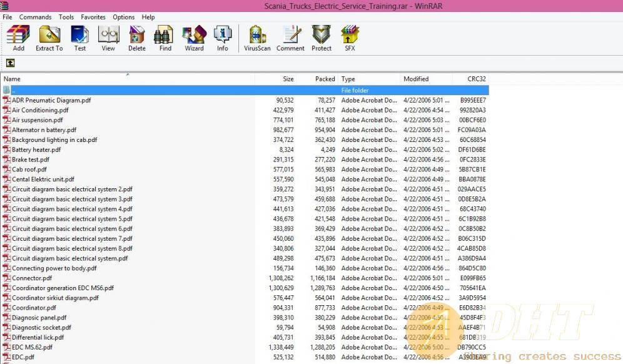Click PDF icon of EDC.pdf
The image size is (623, 364).
7,357
